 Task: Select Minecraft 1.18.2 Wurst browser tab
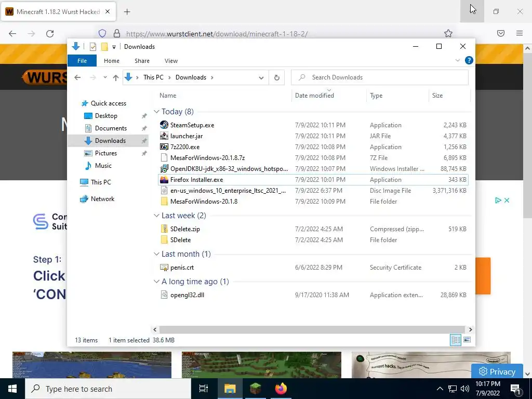[59, 12]
